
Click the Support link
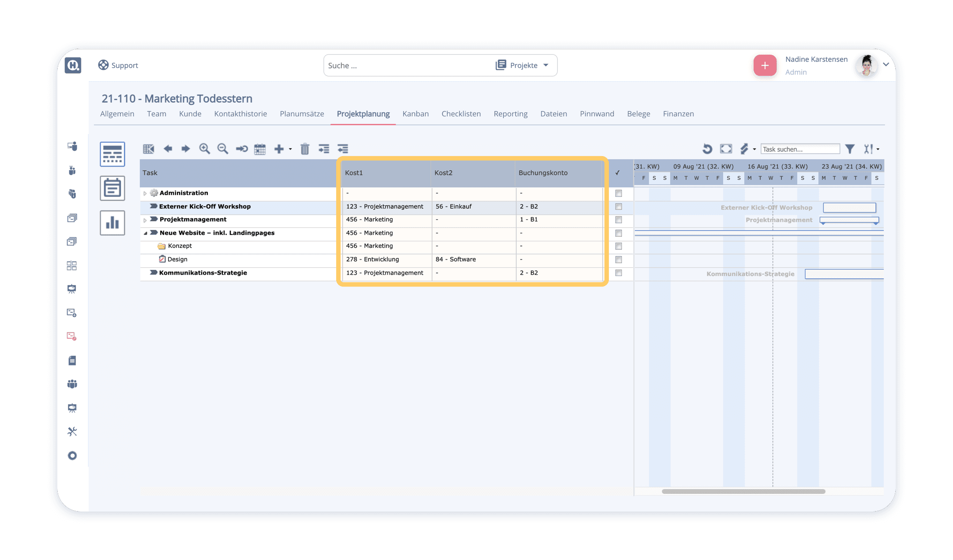point(118,65)
